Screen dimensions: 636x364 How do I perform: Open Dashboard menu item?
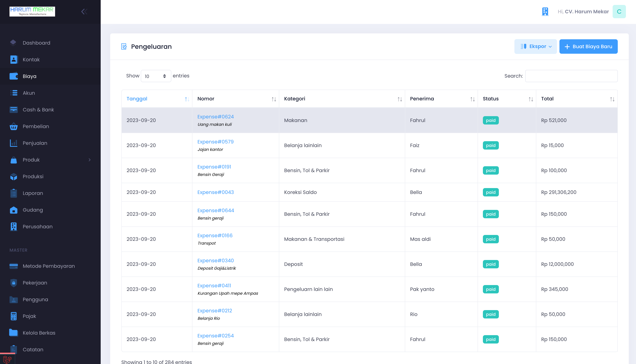point(50,43)
